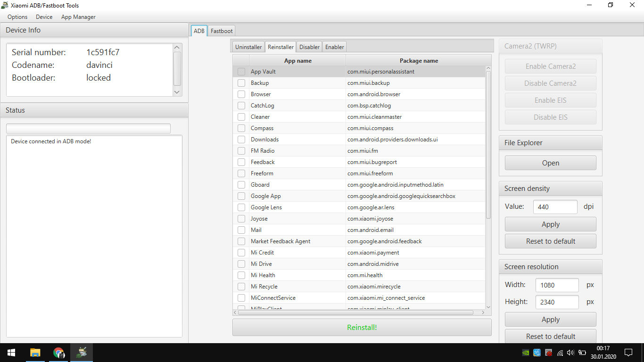
Task: Click the resolution Width field
Action: point(557,285)
